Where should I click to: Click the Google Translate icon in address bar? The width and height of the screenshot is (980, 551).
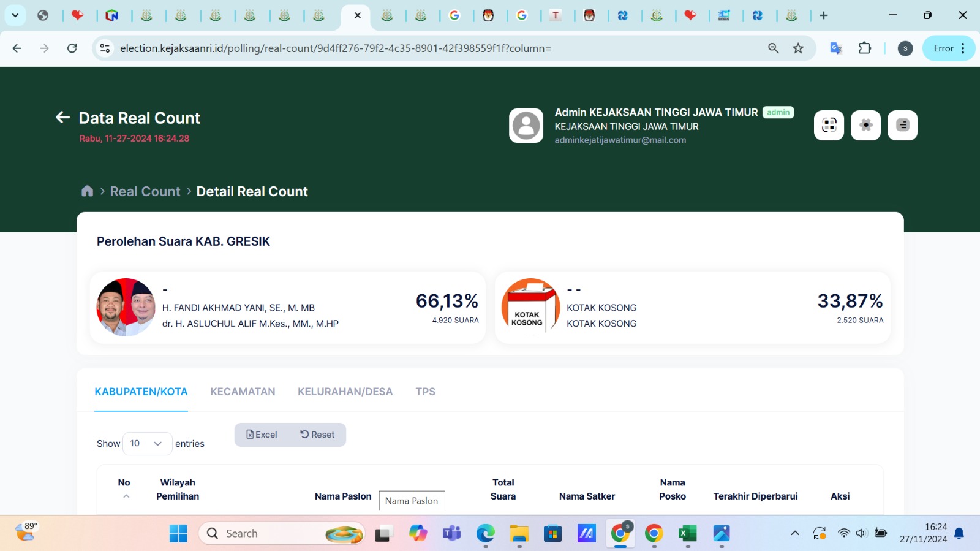[835, 48]
